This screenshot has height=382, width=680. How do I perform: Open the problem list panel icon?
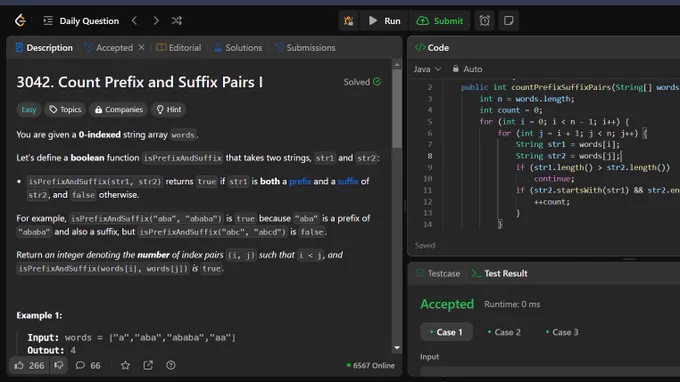click(x=48, y=20)
